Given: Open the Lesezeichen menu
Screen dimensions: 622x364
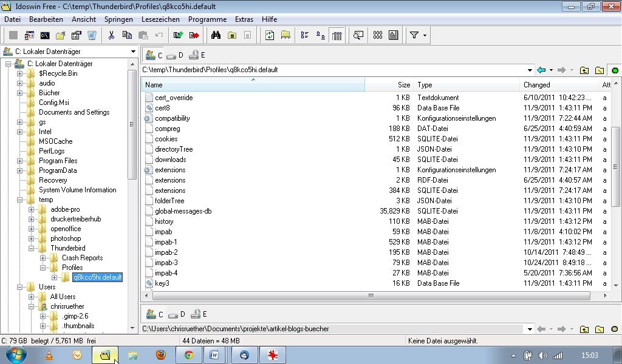Looking at the screenshot, I should 160,19.
